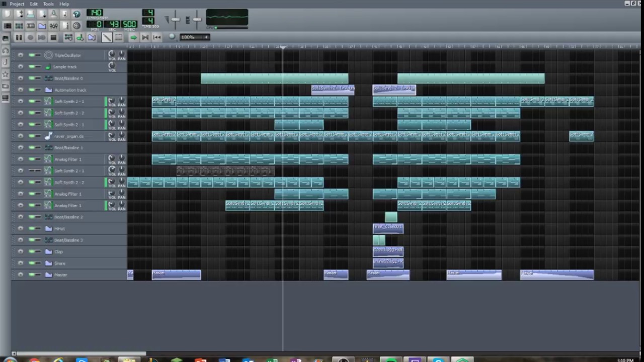Show the FX Mixer with the faders icon
Viewport: 644px width, 362px height.
tap(54, 26)
